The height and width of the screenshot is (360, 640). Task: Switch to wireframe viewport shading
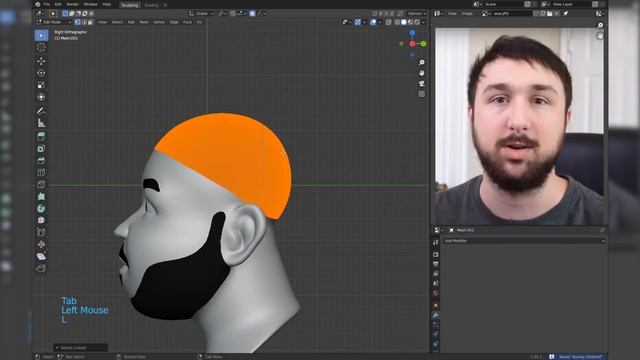tap(397, 22)
